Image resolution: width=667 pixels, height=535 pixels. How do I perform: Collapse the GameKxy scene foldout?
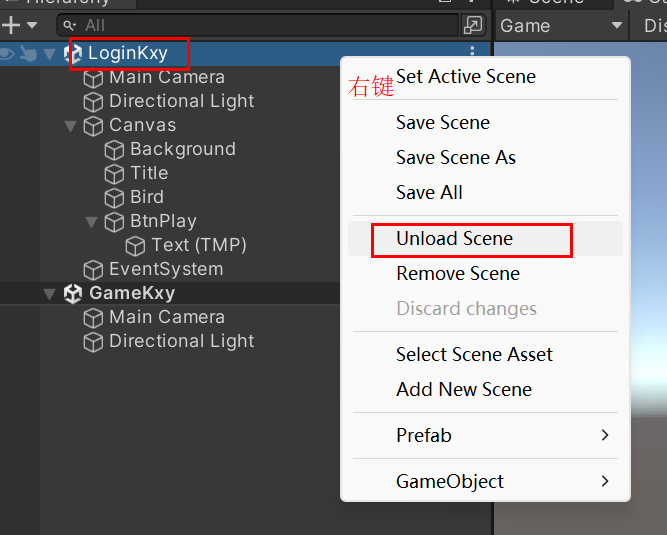[49, 294]
